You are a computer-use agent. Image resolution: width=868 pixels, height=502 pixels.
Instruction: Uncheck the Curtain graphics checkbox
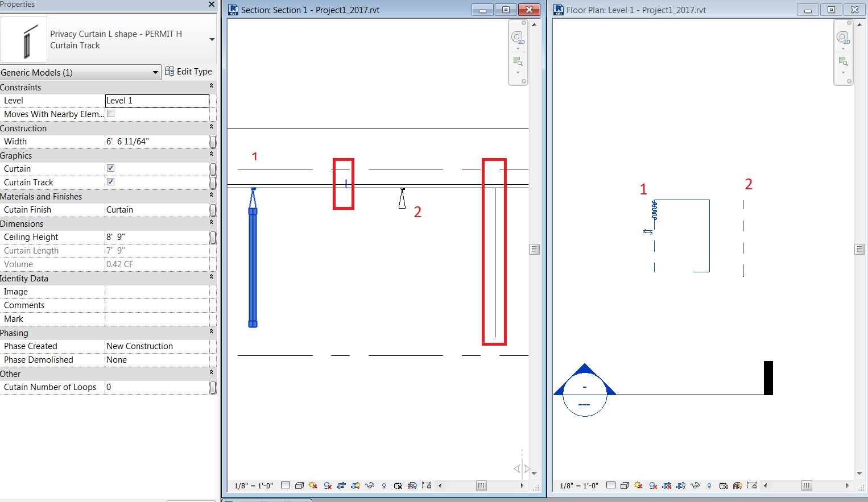tap(111, 168)
